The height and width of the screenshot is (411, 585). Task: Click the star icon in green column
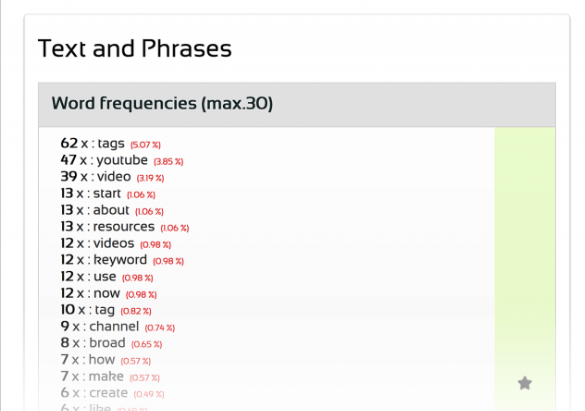coord(525,383)
